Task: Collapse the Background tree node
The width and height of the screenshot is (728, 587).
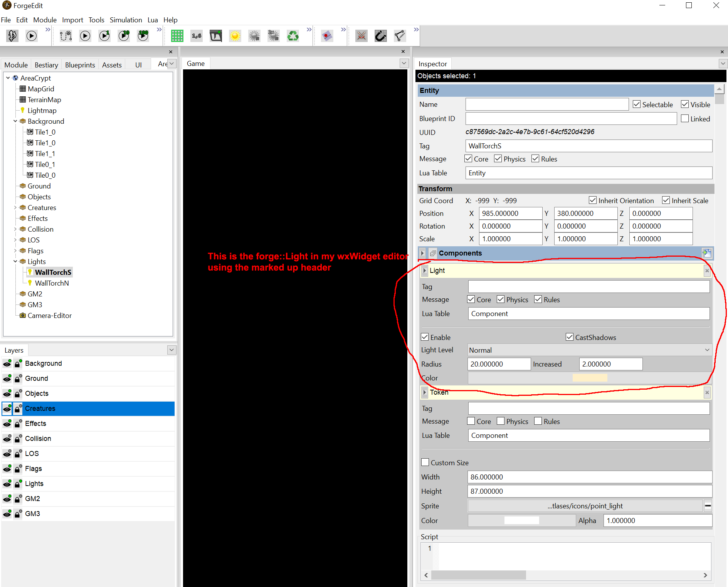Action: (x=15, y=121)
